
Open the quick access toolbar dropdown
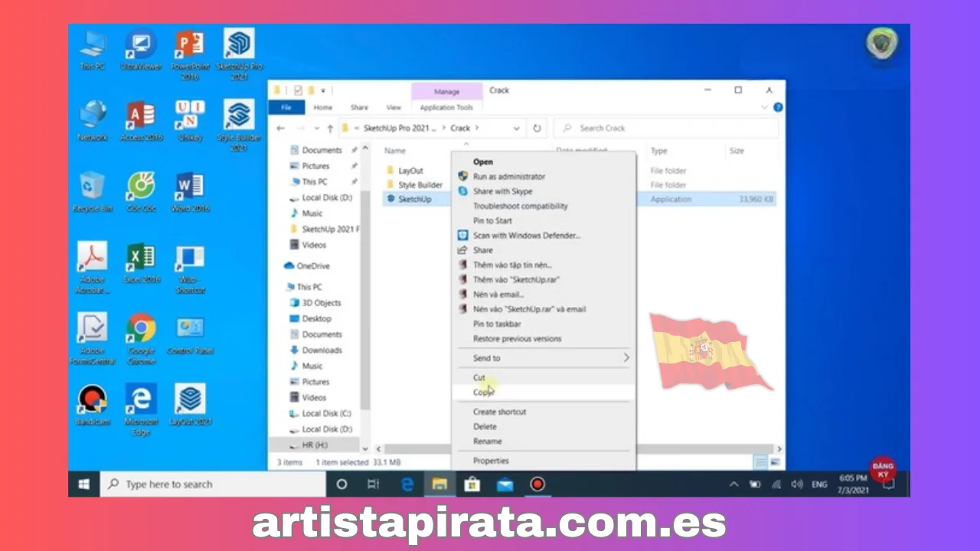click(323, 90)
